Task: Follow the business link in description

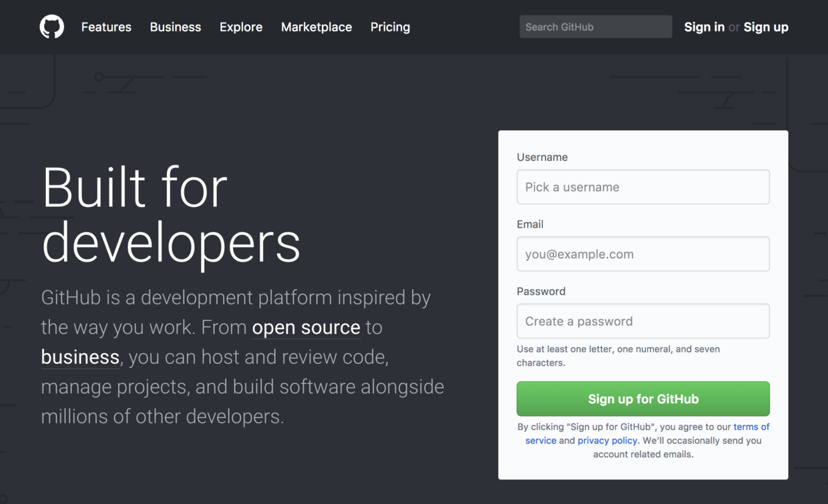Action: (x=80, y=357)
